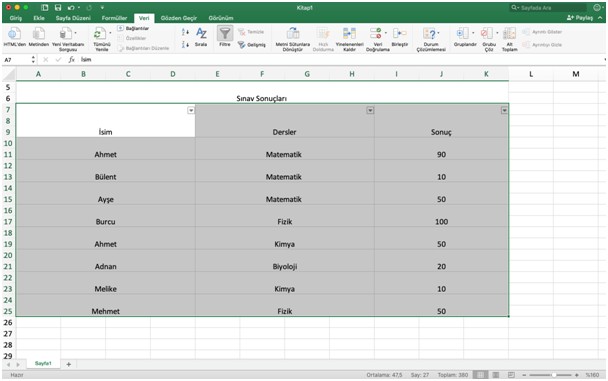Screen dimensions: 608x381
Task: Sort descending with the Z-A arrow icon
Action: (185, 45)
